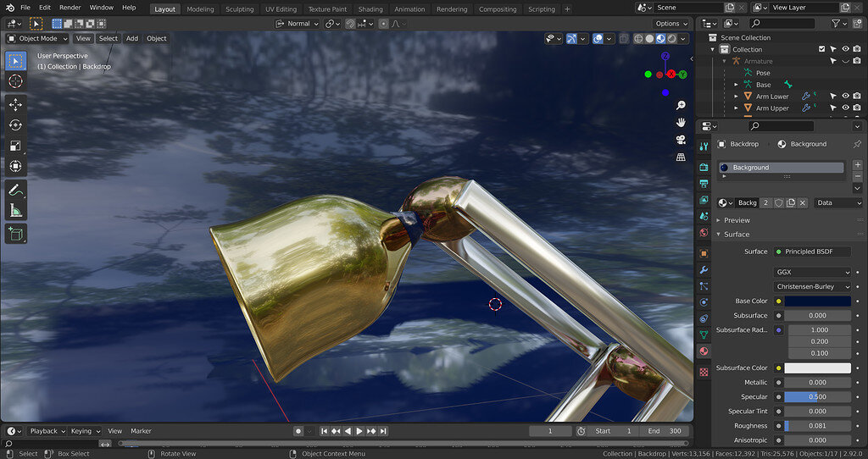This screenshot has height=459, width=868.
Task: Toggle Arm Upper visibility eye icon
Action: pos(845,108)
